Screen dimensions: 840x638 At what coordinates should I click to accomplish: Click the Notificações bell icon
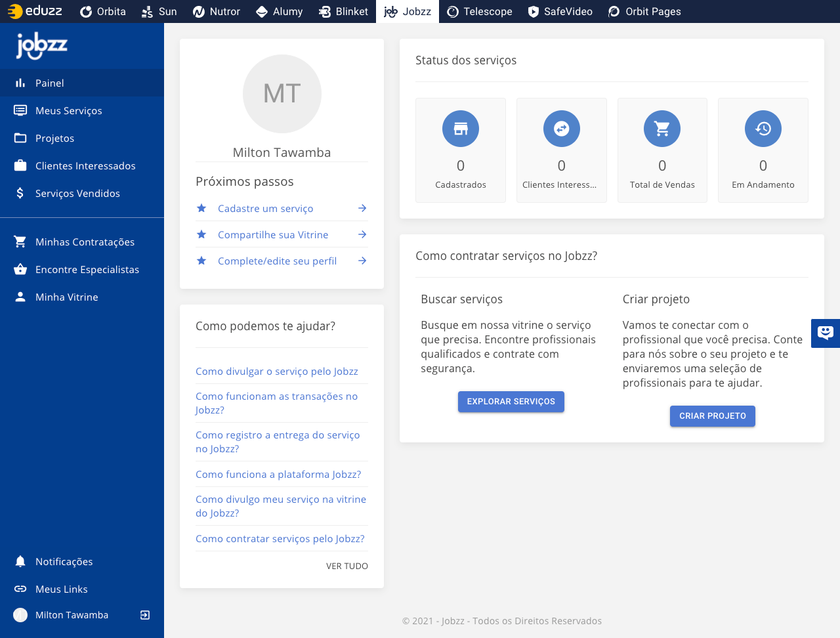(x=20, y=561)
